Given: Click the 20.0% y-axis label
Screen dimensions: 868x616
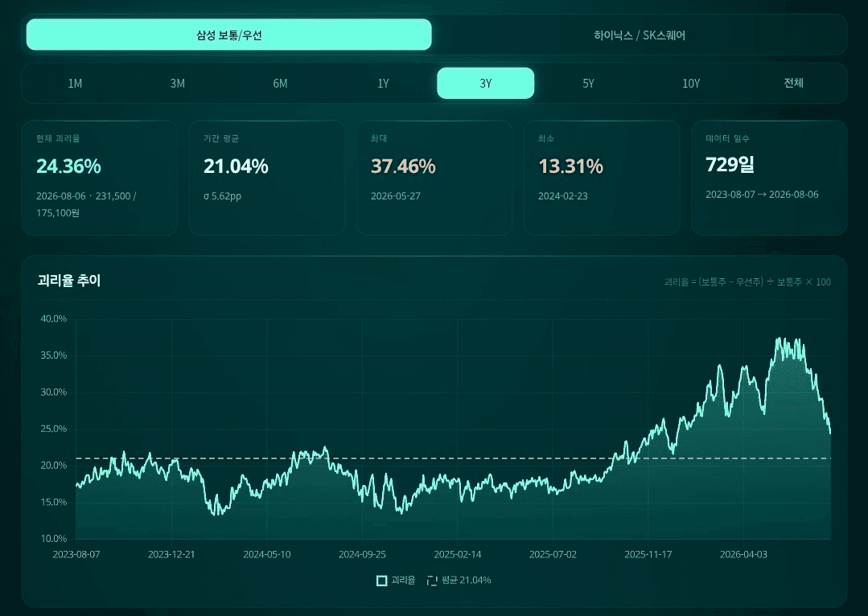Looking at the screenshot, I should (54, 466).
